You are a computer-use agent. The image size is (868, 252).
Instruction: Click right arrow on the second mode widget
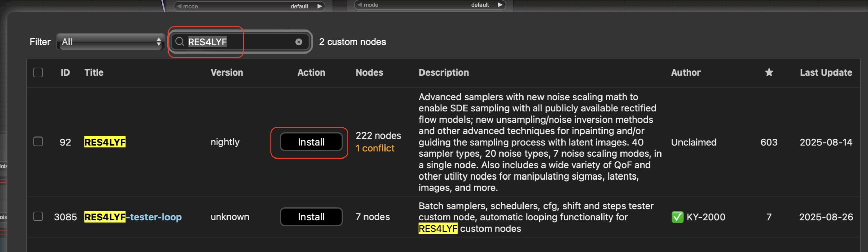500,5
